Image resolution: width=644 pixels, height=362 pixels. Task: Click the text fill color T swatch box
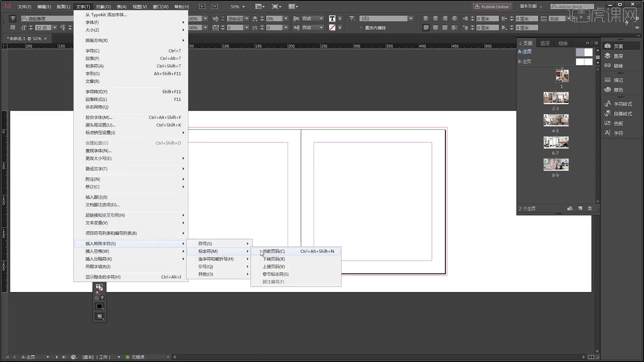click(332, 19)
